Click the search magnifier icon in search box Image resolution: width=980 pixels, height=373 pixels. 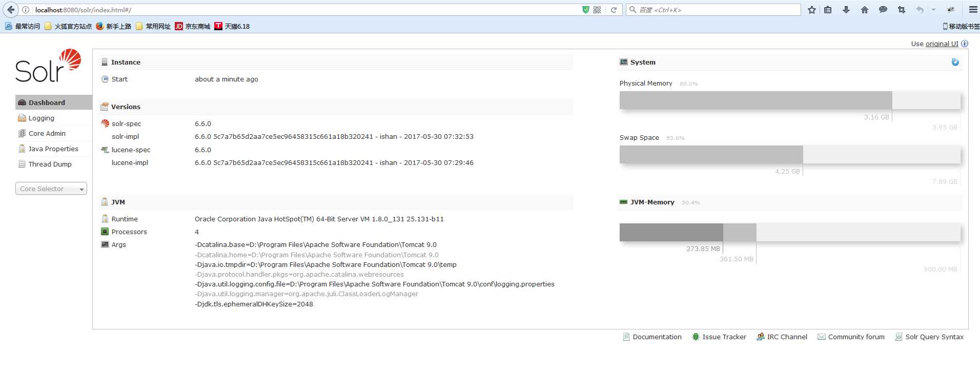pos(632,10)
